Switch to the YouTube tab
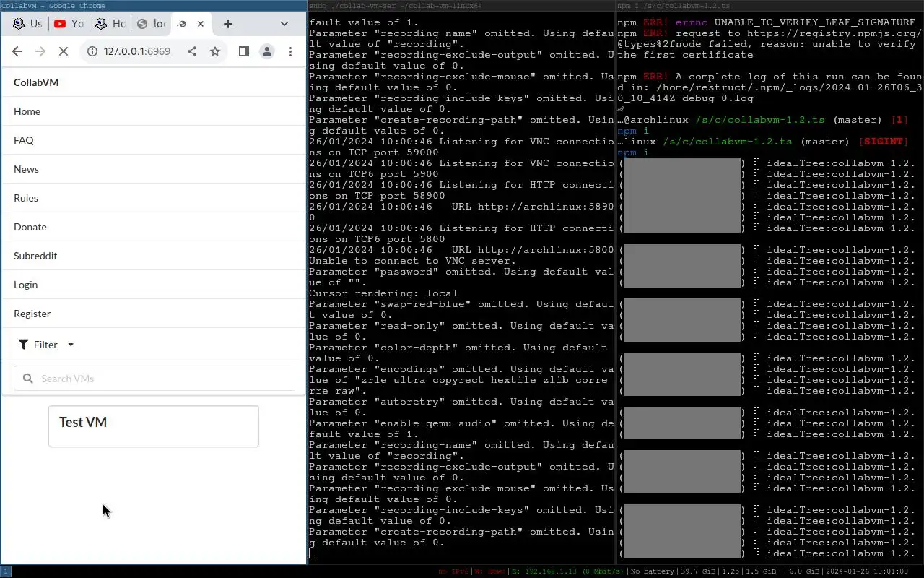924x578 pixels. [x=69, y=24]
